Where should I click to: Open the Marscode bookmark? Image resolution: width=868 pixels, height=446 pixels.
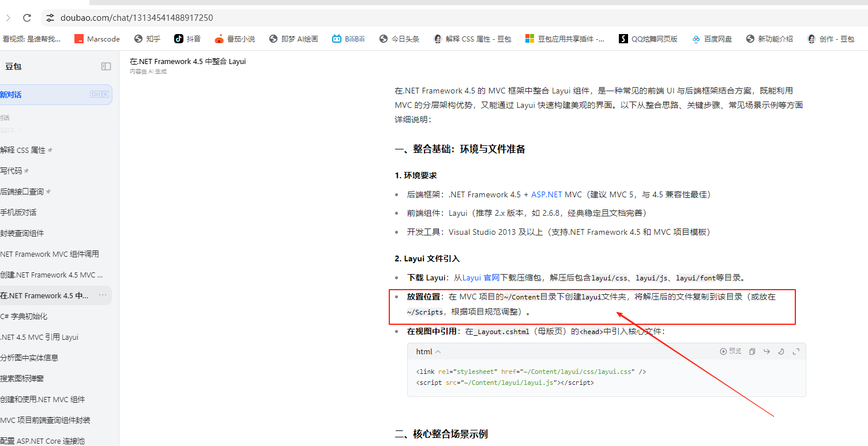[x=97, y=39]
